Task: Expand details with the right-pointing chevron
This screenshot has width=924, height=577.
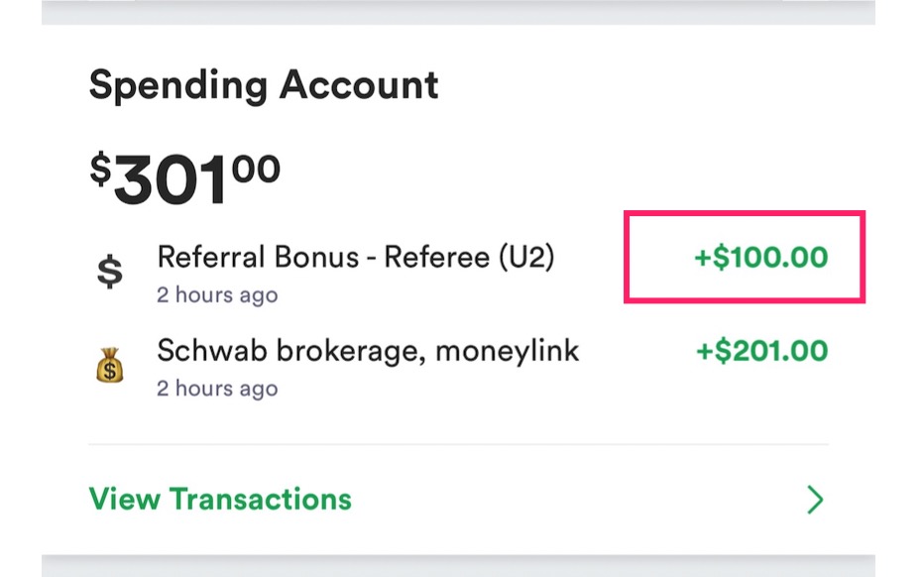Action: pos(813,499)
